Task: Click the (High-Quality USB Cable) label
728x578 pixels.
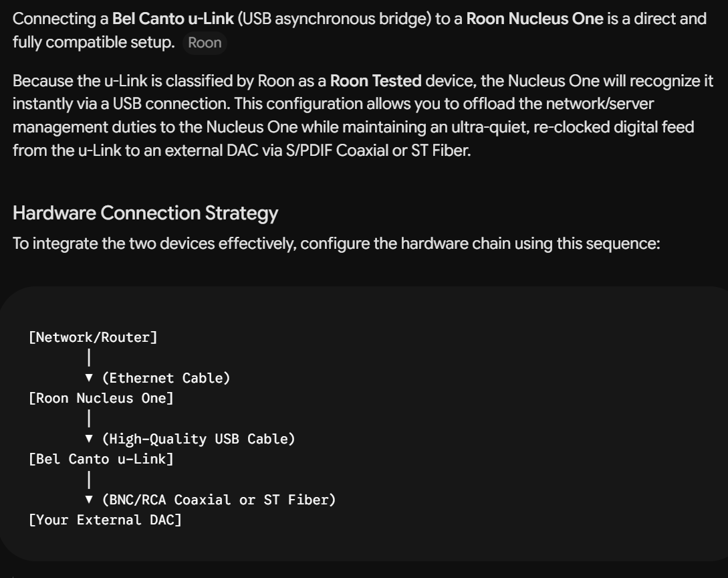Action: [199, 439]
